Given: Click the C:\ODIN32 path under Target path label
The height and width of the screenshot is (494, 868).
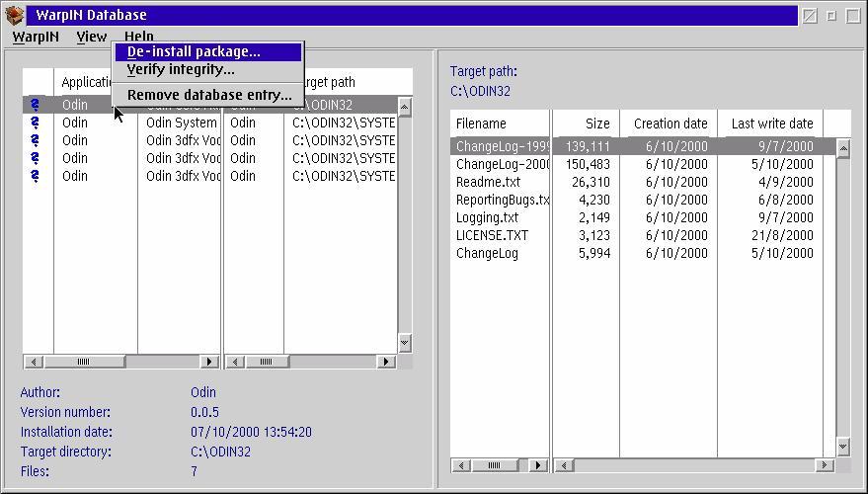Looking at the screenshot, I should tap(480, 91).
